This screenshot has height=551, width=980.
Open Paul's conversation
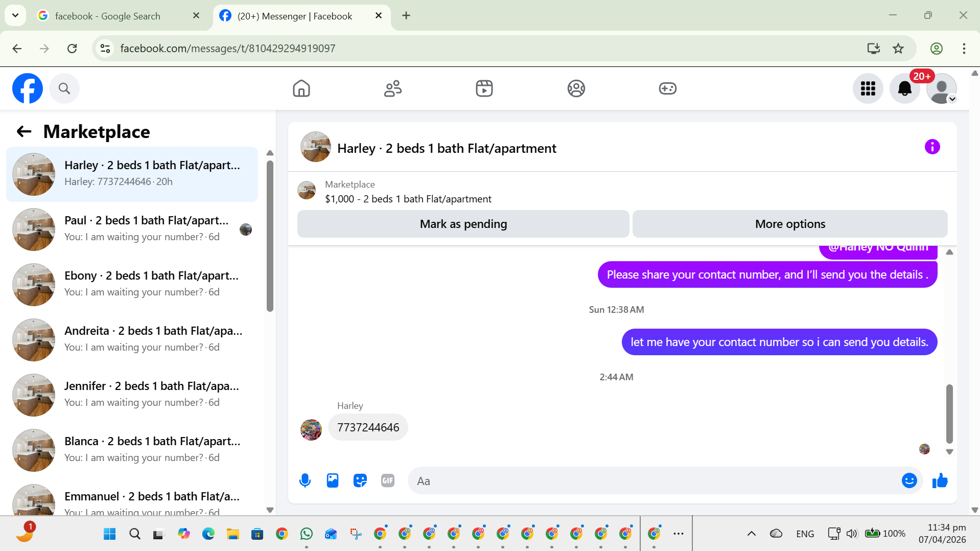point(132,229)
